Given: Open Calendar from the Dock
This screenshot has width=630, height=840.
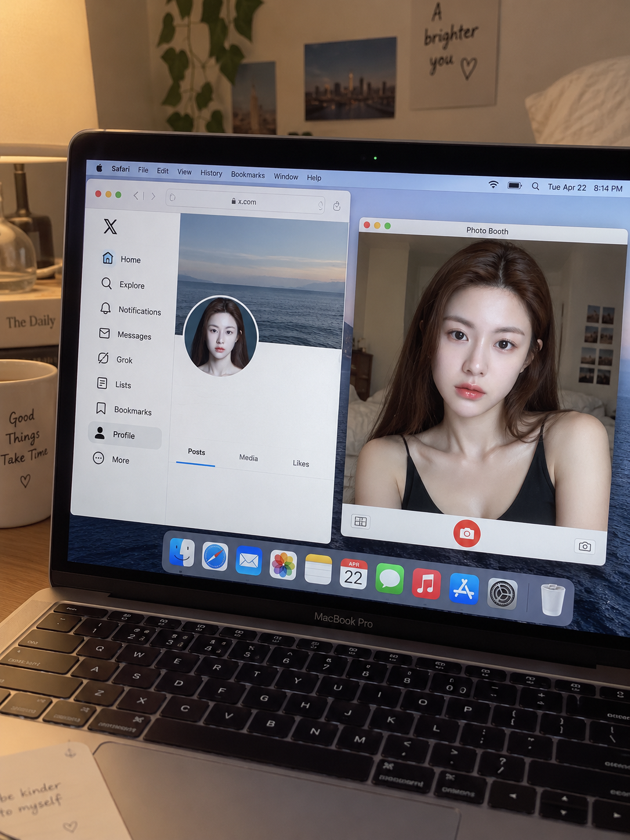Looking at the screenshot, I should coord(353,574).
